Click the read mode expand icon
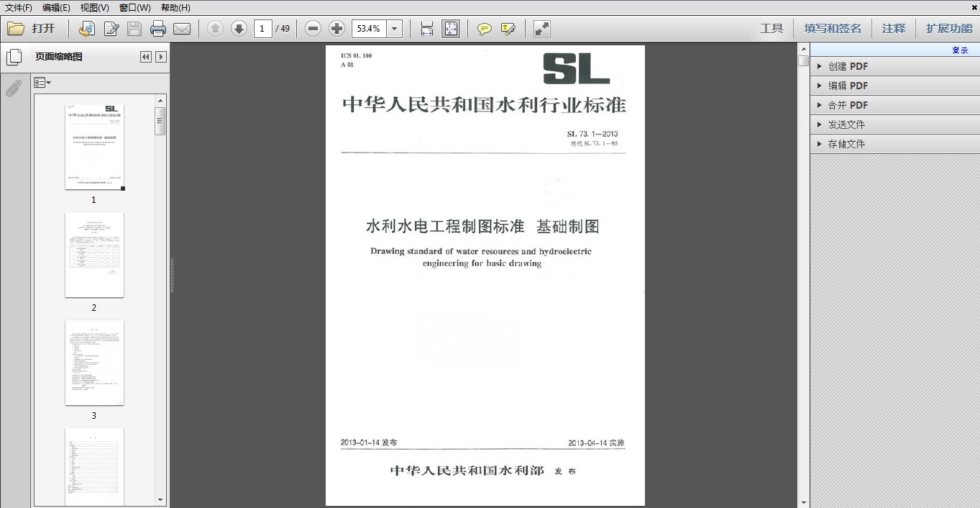 point(542,29)
